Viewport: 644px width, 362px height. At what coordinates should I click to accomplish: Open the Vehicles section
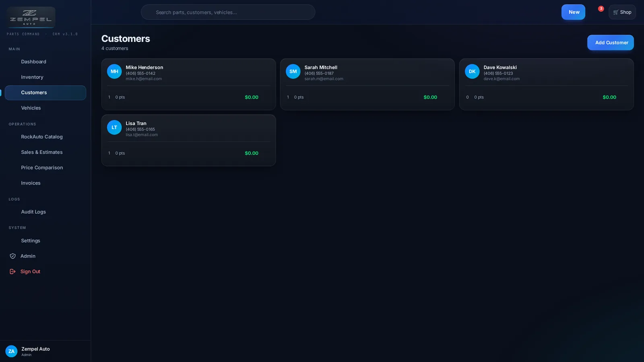(45, 108)
